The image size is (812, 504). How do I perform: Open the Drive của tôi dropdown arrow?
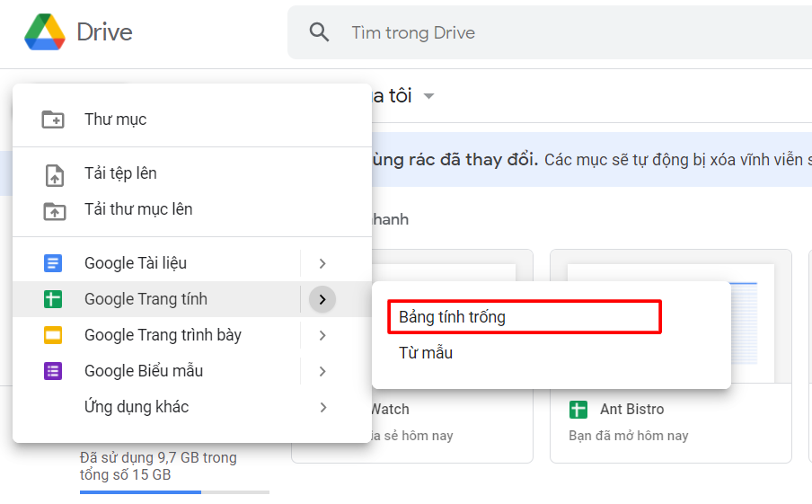pyautogui.click(x=429, y=96)
